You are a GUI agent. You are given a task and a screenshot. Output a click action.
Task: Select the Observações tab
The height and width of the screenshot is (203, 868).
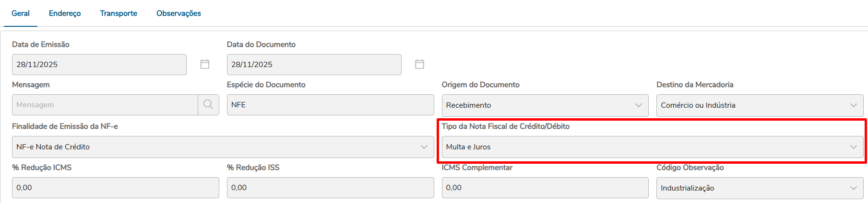point(178,13)
